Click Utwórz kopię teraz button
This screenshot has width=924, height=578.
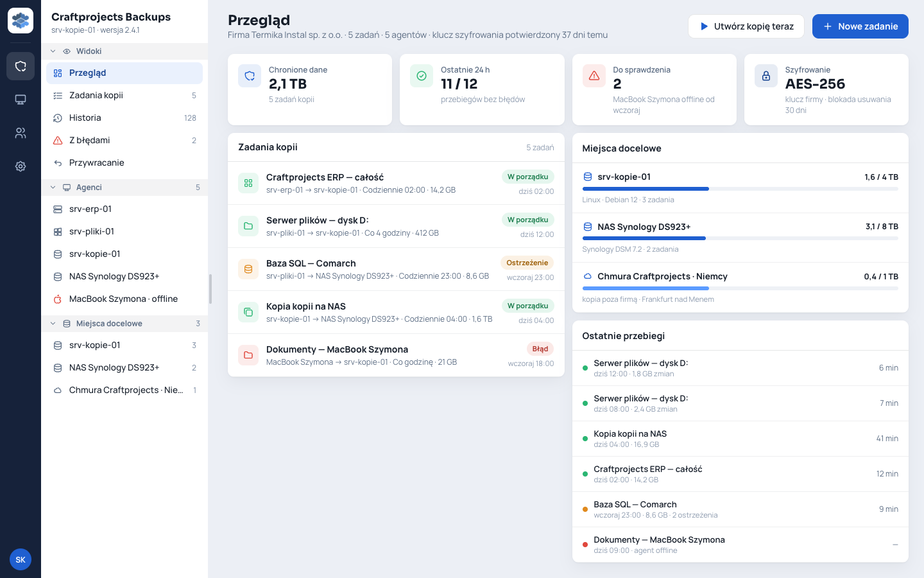746,26
